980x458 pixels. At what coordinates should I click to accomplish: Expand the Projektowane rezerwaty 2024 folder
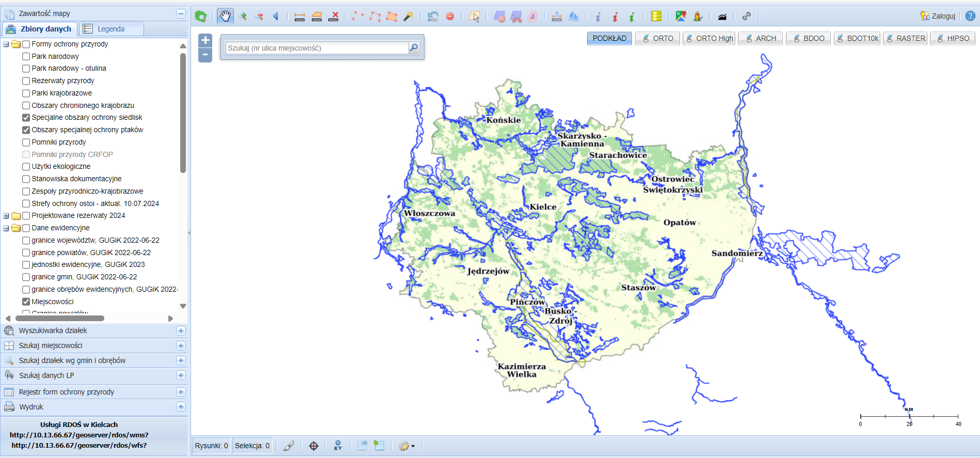click(6, 216)
